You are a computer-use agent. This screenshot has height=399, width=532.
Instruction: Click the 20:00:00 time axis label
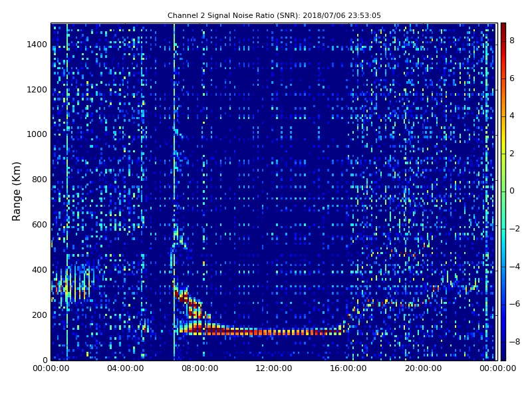point(423,368)
